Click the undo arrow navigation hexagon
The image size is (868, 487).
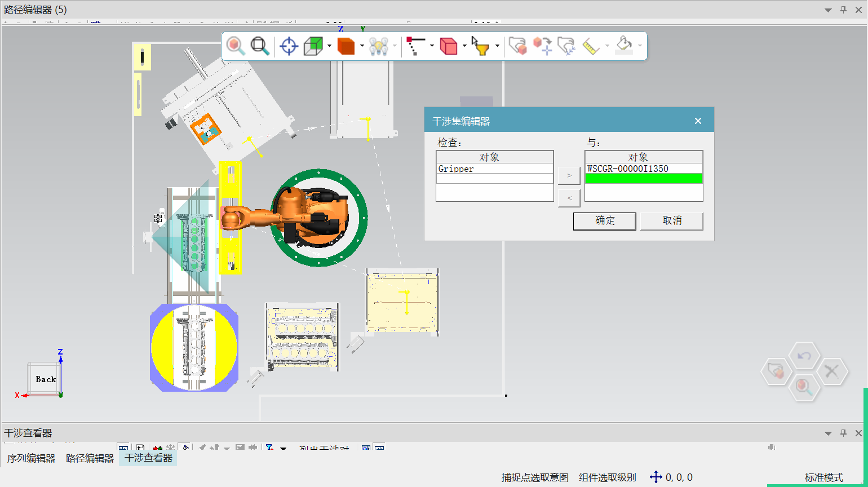click(x=804, y=356)
